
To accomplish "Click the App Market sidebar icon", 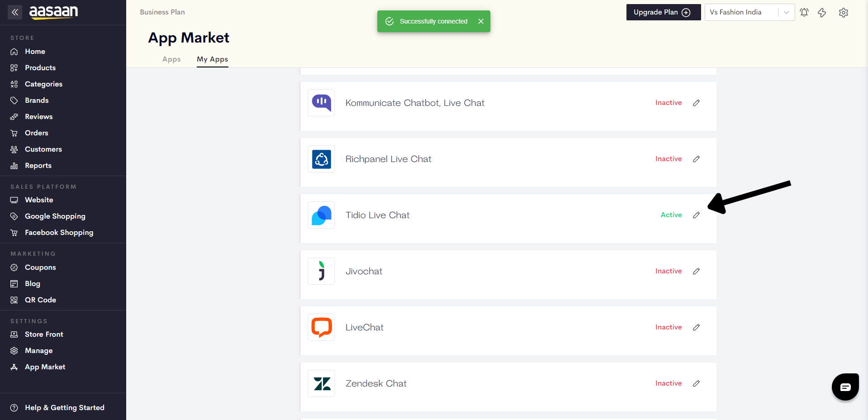I will click(14, 367).
